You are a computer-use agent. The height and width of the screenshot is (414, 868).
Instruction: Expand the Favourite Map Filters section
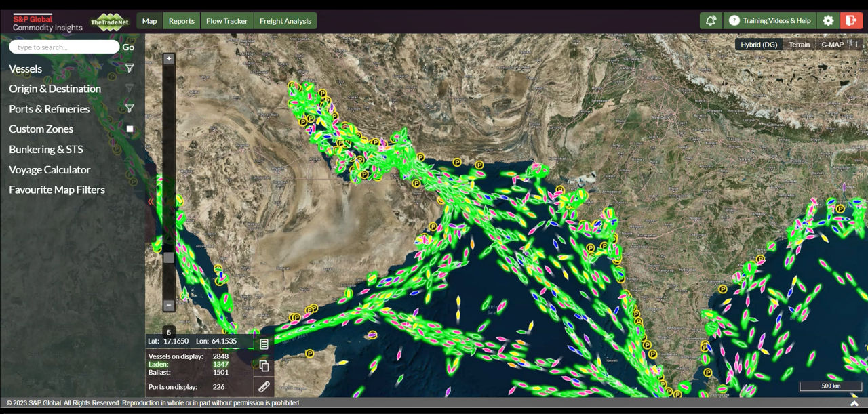pyautogui.click(x=57, y=190)
